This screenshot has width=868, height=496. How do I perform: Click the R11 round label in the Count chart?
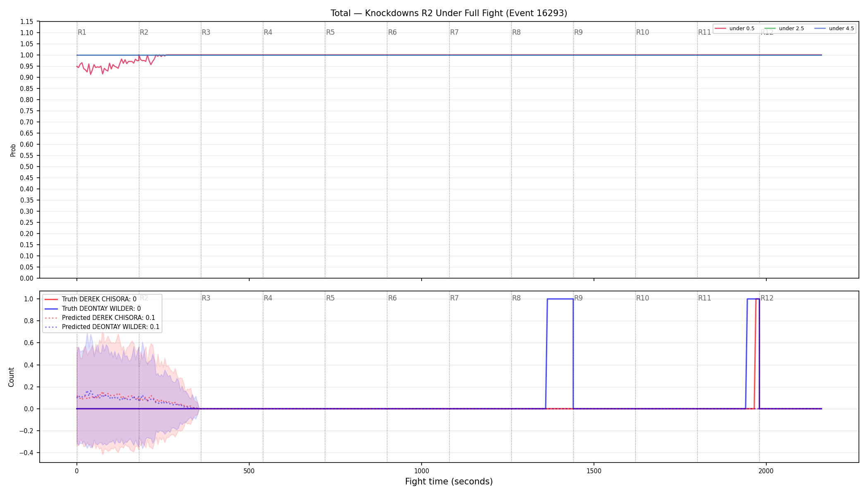pos(704,298)
